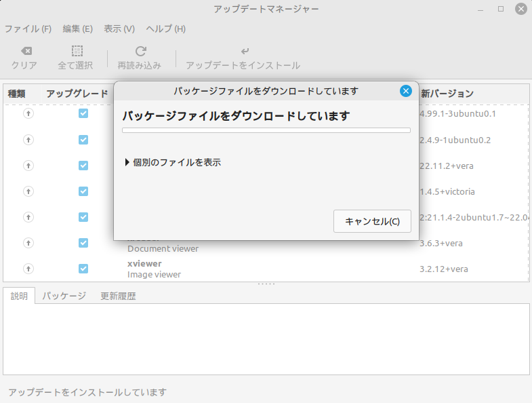Select version 2.4.9-1ubuntu0.2
Image resolution: width=532 pixels, height=403 pixels.
(x=455, y=140)
